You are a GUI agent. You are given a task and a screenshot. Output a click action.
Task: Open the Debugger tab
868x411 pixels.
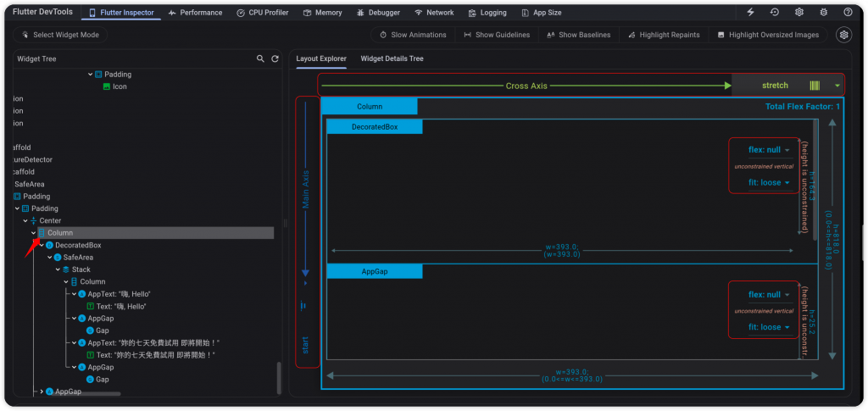click(x=379, y=12)
